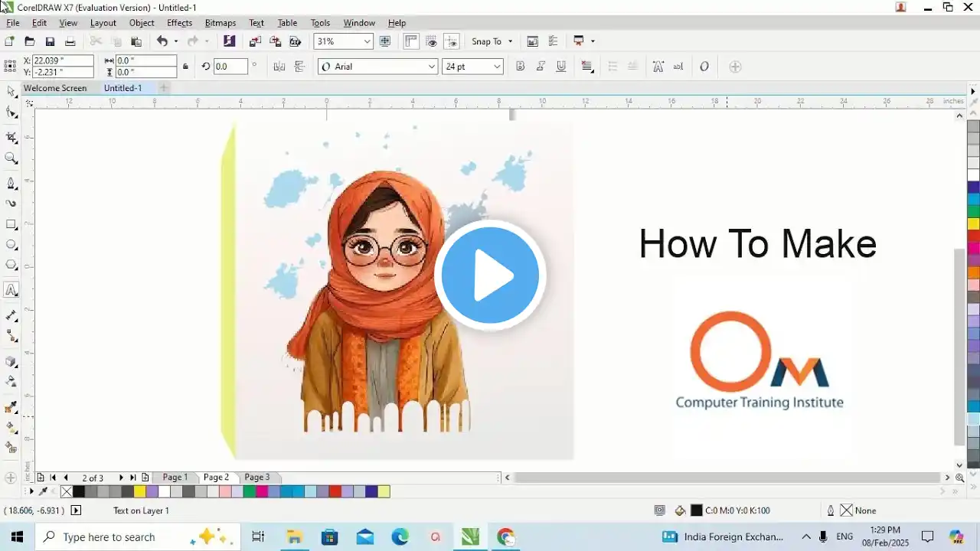980x551 pixels.
Task: Select the Color Eyedropper tool
Action: [11, 407]
